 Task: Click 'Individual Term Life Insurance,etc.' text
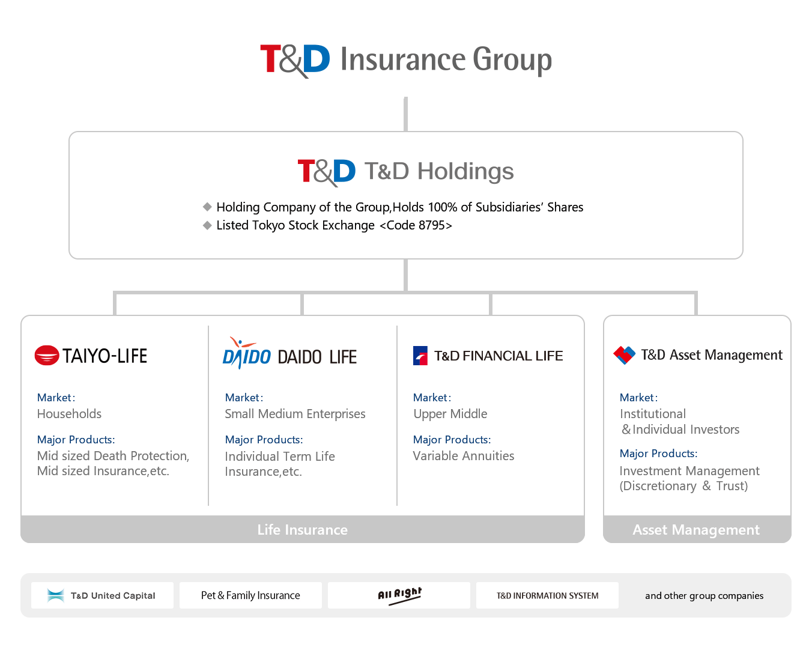coord(280,464)
